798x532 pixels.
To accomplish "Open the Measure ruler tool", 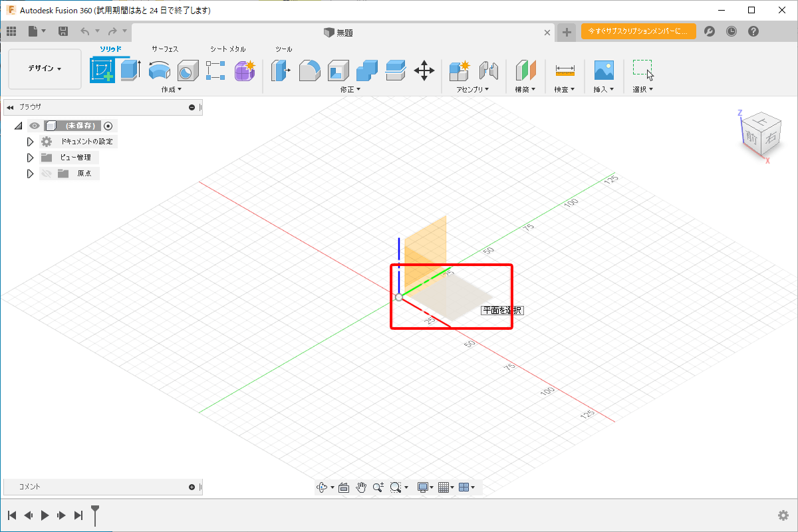I will [x=565, y=70].
